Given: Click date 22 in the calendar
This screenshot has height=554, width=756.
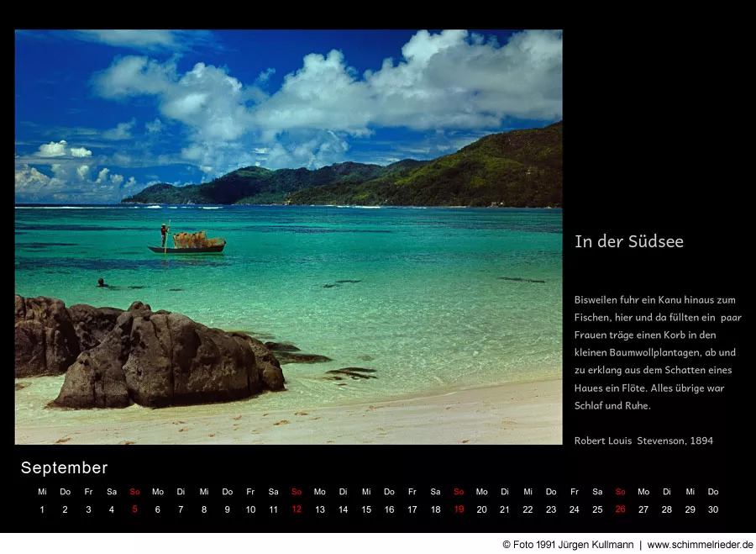Looking at the screenshot, I should coord(528,509).
